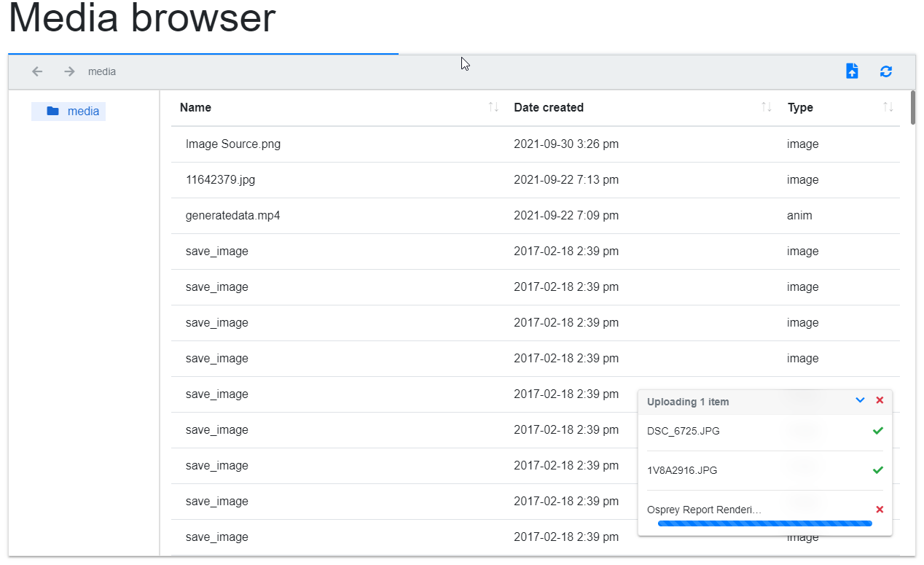Click the folder icon beside media
The width and height of the screenshot is (924, 565).
[x=52, y=112]
